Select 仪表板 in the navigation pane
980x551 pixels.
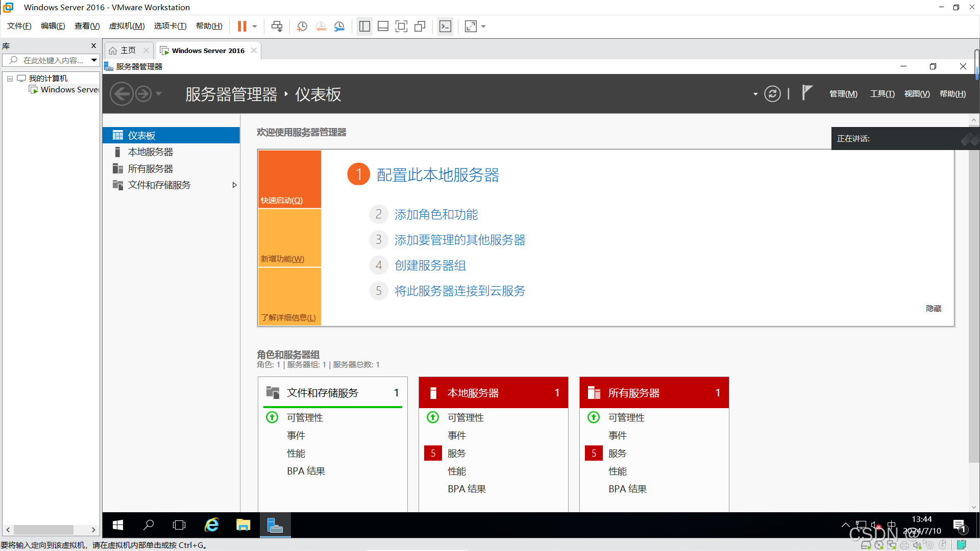(171, 135)
